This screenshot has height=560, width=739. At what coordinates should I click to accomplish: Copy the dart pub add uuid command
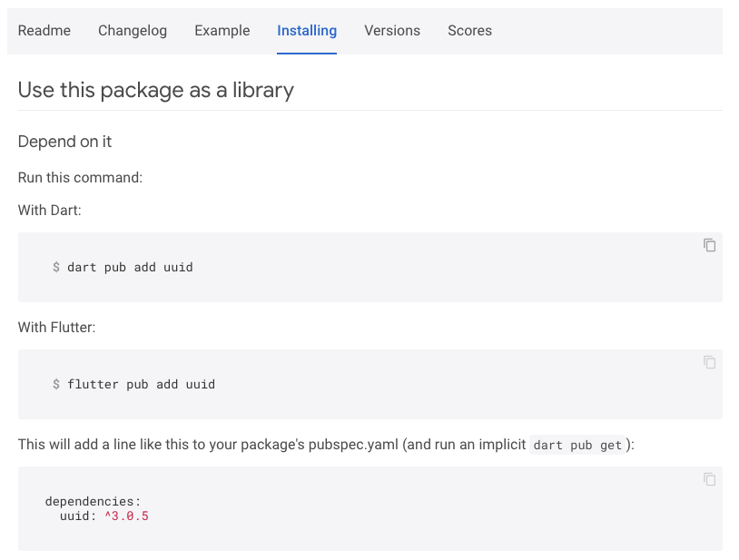[709, 245]
